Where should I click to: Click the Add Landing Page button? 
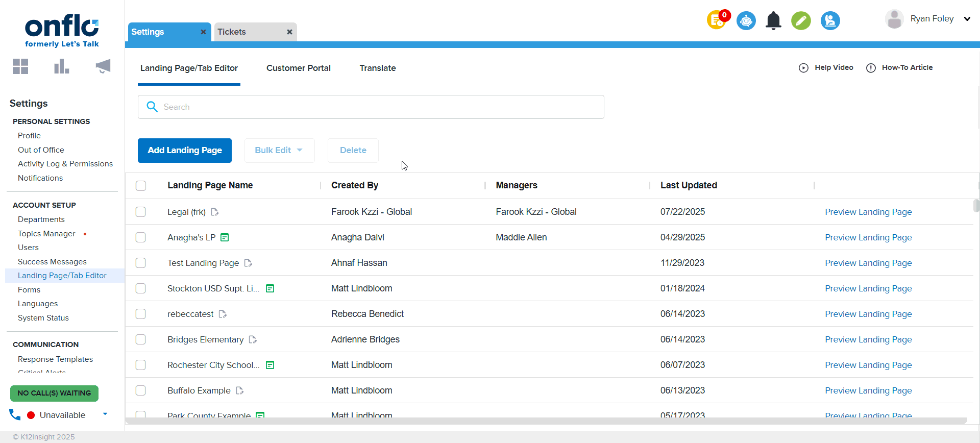click(x=184, y=151)
